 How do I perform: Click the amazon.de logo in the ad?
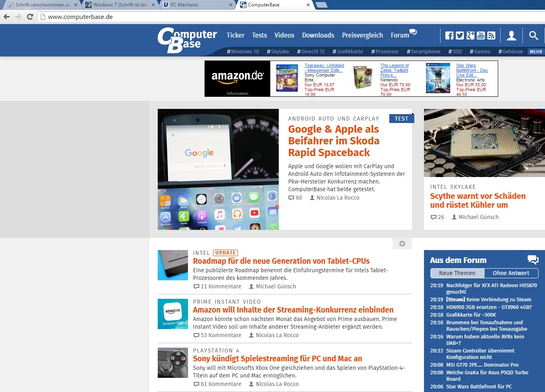tap(238, 76)
